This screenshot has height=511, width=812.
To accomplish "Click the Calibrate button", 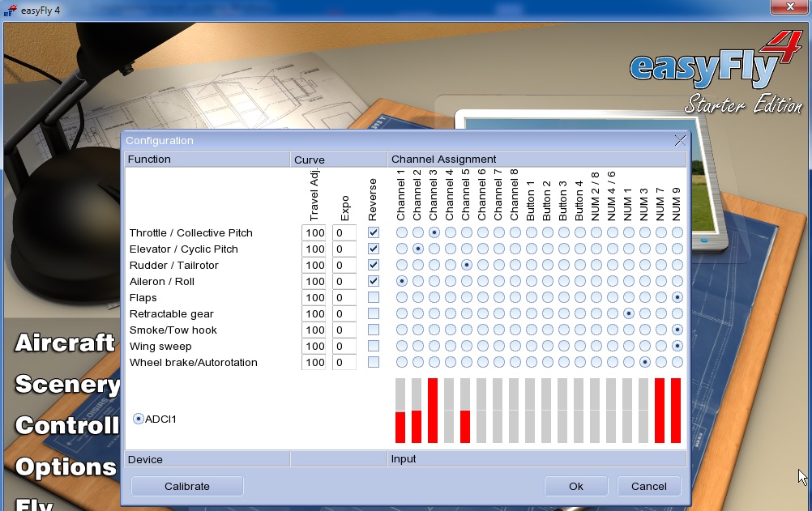I will pos(187,486).
